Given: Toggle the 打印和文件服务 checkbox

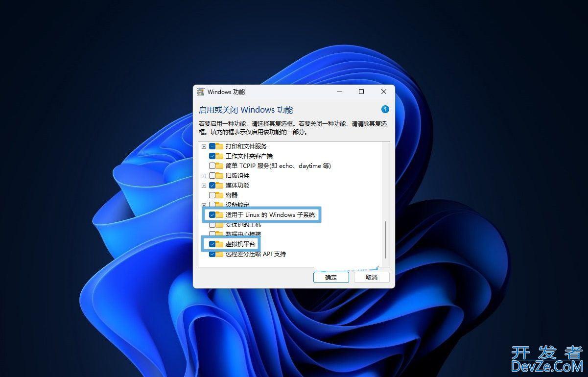Looking at the screenshot, I should (x=212, y=146).
